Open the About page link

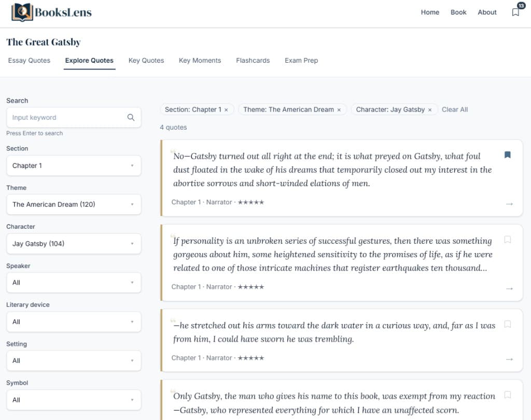pyautogui.click(x=487, y=12)
